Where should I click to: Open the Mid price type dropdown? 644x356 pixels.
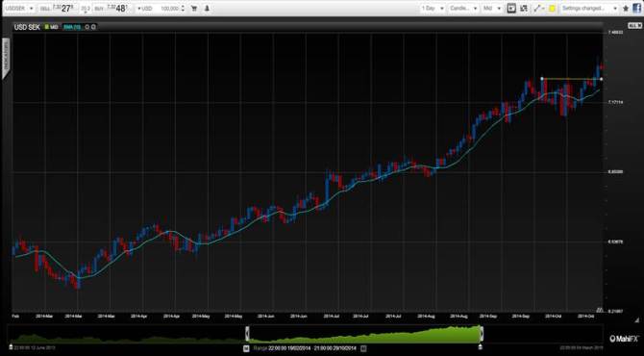click(492, 9)
